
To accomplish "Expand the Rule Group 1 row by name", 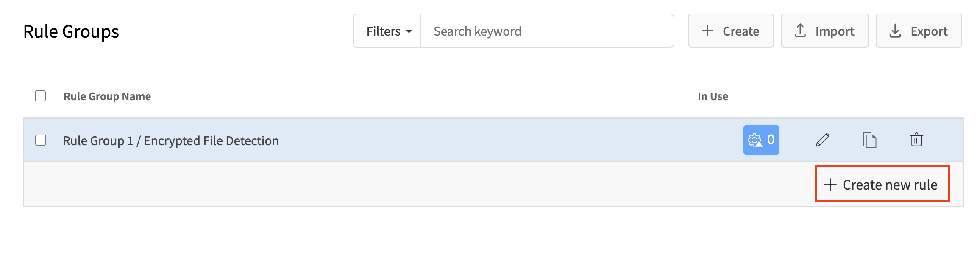I will 171,140.
